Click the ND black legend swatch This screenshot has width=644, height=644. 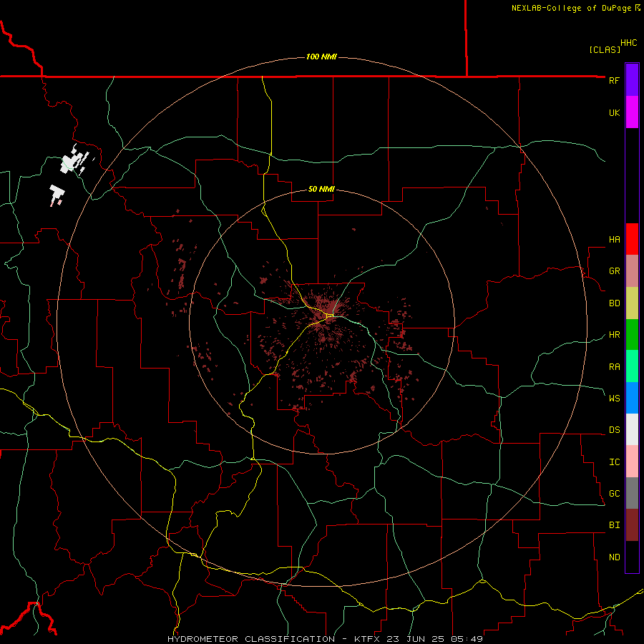[632, 557]
